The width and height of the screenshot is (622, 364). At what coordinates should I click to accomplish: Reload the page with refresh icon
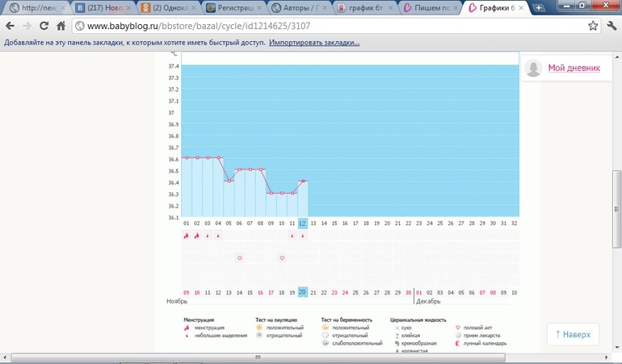pyautogui.click(x=43, y=26)
